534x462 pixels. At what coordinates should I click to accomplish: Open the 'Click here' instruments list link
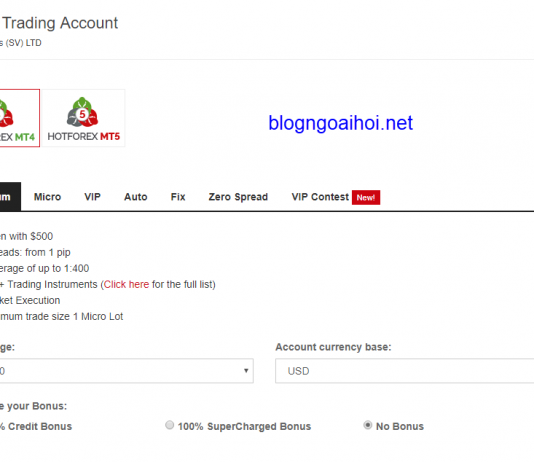pyautogui.click(x=126, y=284)
